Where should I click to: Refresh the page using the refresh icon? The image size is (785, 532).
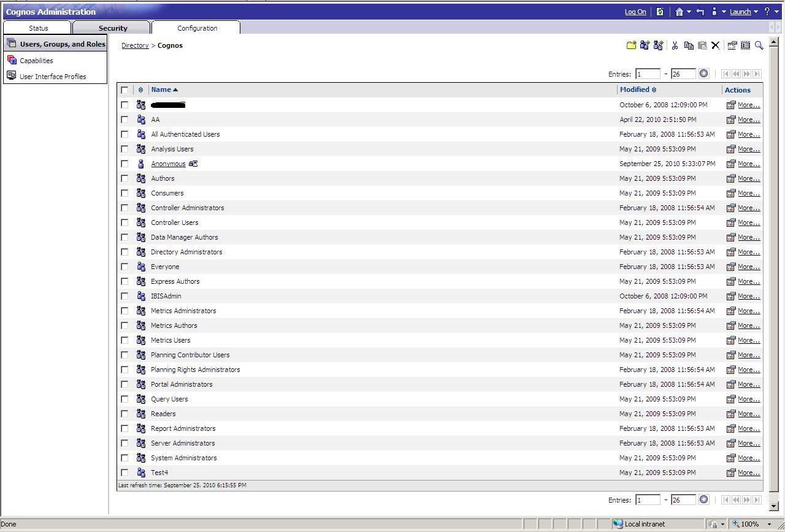tap(660, 11)
